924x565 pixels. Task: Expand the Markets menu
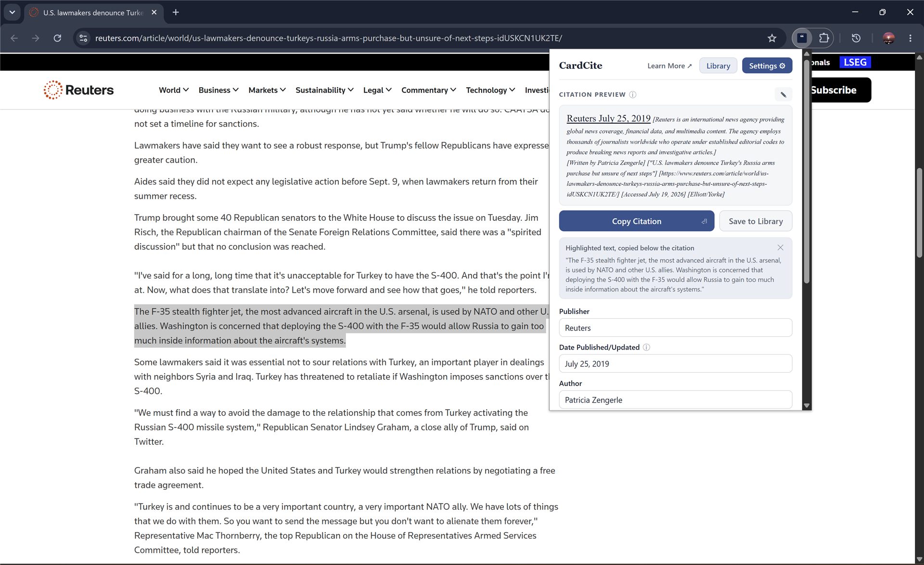(267, 90)
